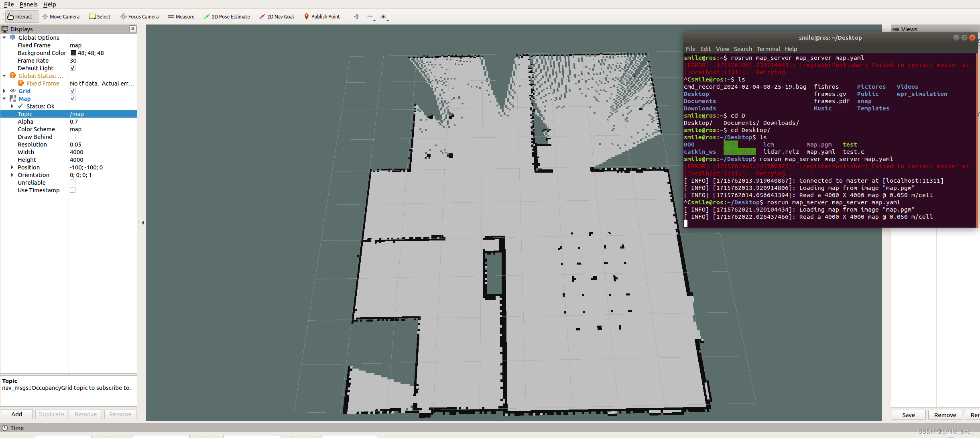Open the terminal's Terminal menu

pos(768,49)
